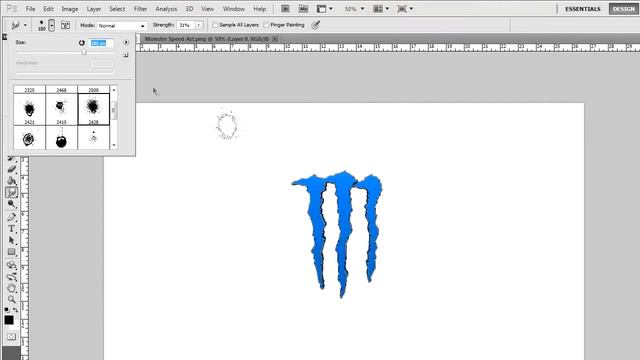This screenshot has height=360, width=640.
Task: Create a new brush preset from this brush
Action: [126, 55]
